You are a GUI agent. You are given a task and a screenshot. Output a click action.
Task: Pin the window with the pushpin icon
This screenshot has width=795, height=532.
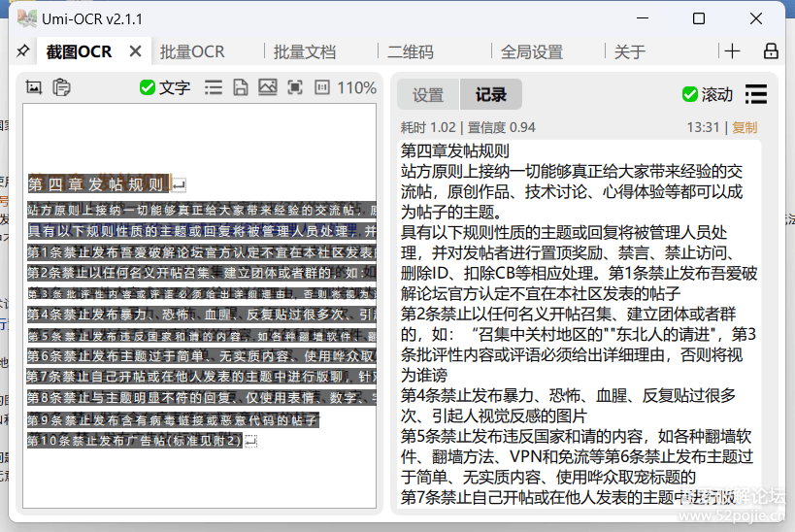click(x=23, y=51)
